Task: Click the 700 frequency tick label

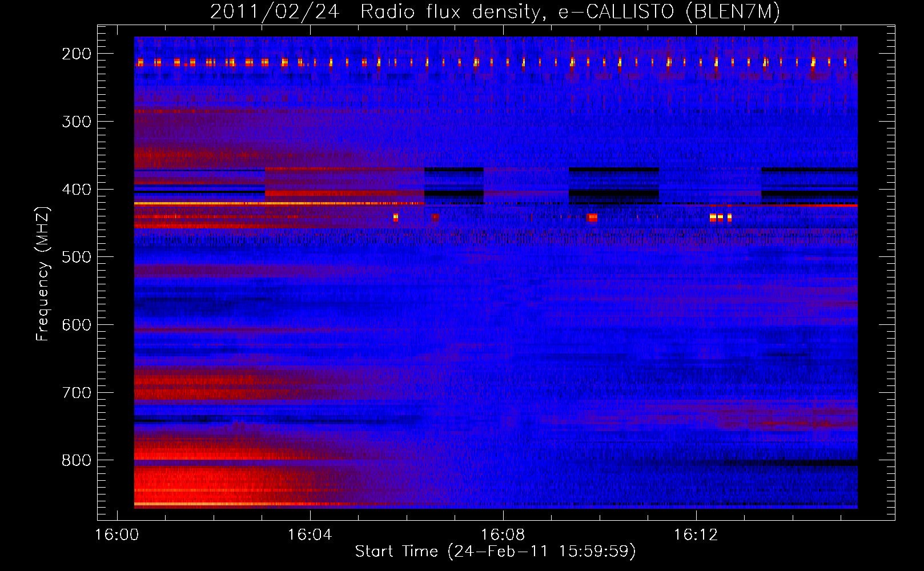Action: coord(77,393)
